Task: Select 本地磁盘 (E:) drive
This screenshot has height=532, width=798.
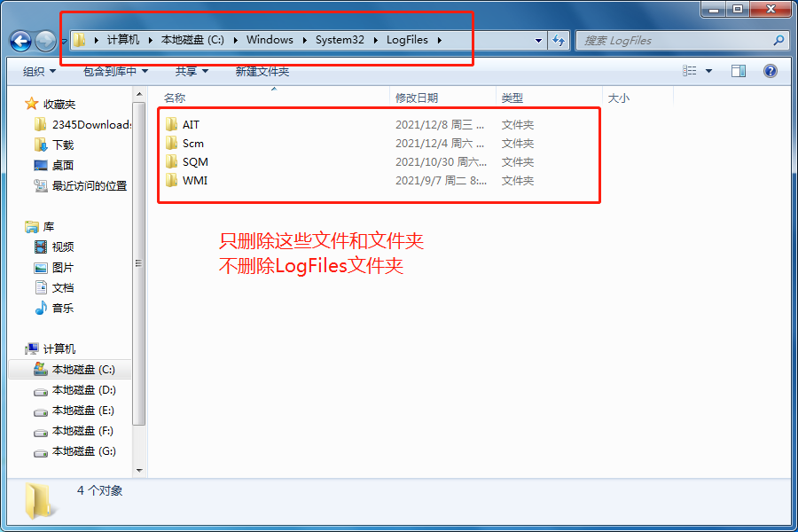Action: pos(74,411)
